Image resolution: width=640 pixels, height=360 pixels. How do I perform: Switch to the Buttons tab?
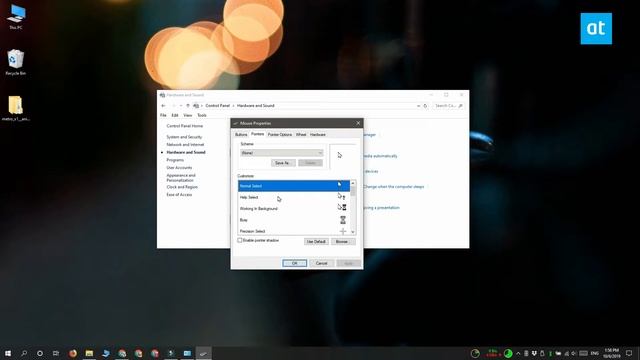(241, 134)
